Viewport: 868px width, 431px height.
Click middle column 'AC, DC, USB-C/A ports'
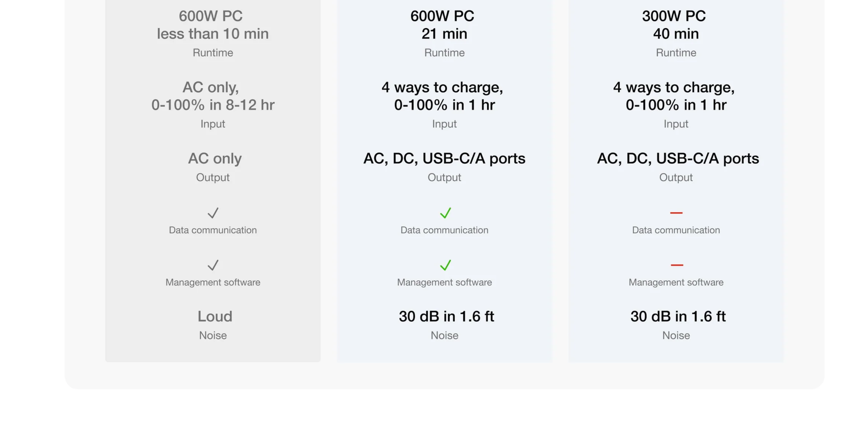444,158
